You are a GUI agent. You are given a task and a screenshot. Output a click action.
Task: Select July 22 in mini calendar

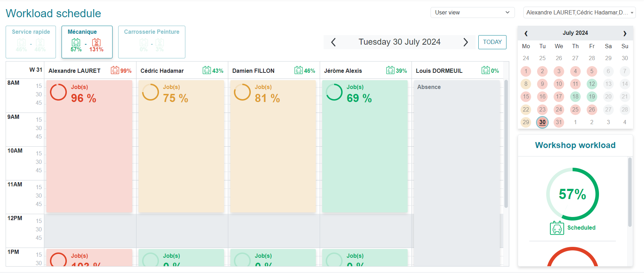[526, 109]
